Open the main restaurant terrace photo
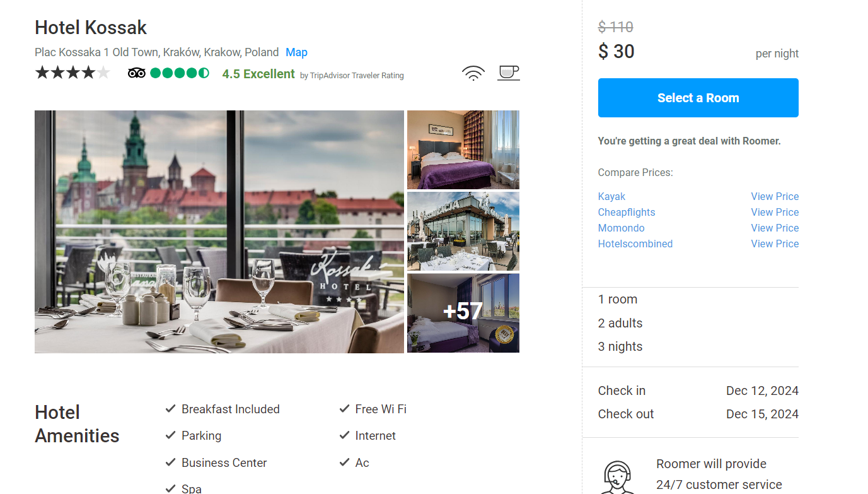Image resolution: width=868 pixels, height=494 pixels. [219, 232]
